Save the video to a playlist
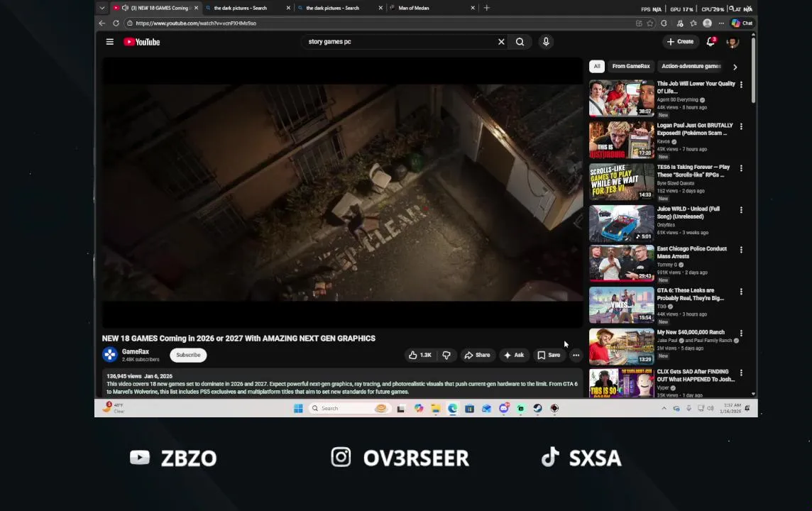The width and height of the screenshot is (812, 511). click(x=549, y=355)
